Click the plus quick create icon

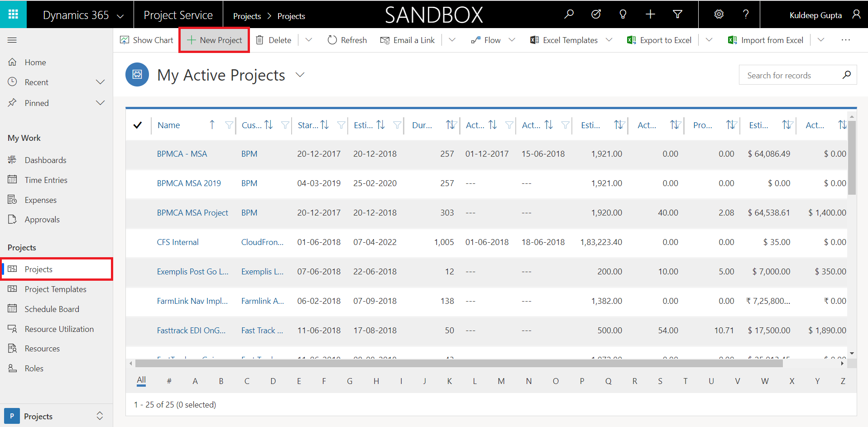click(650, 14)
